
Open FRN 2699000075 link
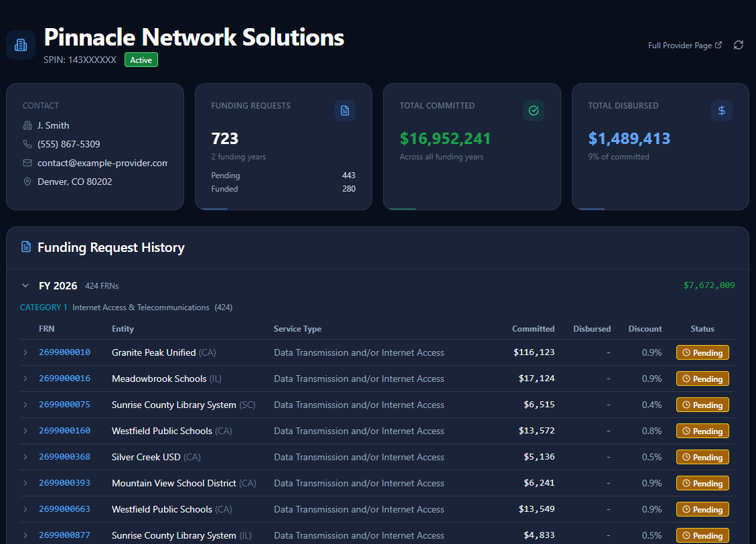[64, 405]
